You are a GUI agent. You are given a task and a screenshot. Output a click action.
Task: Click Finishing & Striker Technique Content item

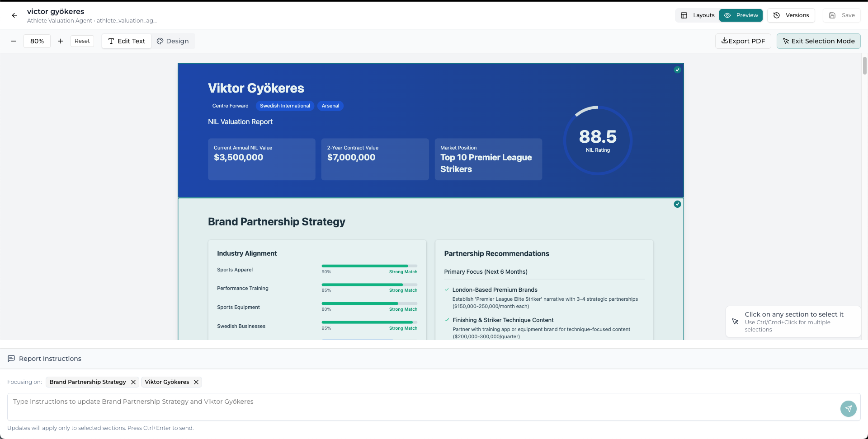[503, 320]
